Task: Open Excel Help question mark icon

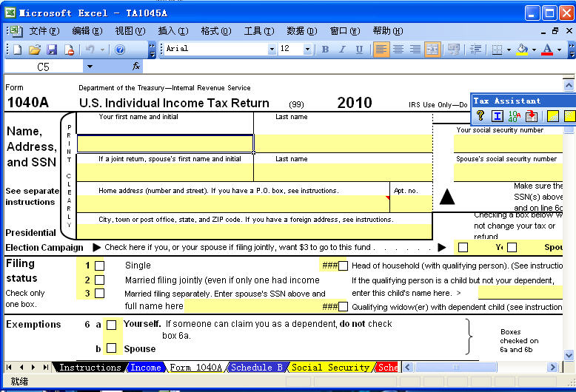Action: tap(120, 49)
